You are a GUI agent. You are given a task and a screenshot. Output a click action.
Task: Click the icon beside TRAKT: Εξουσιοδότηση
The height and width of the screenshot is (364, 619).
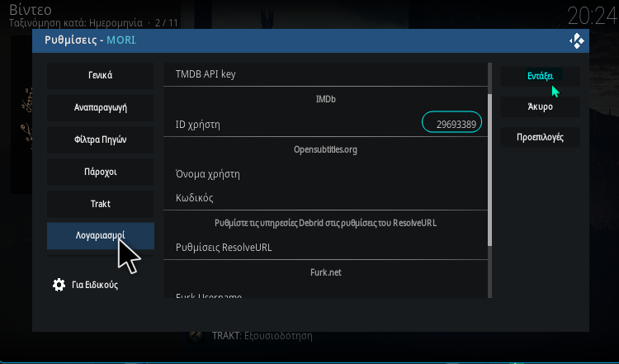(x=196, y=336)
